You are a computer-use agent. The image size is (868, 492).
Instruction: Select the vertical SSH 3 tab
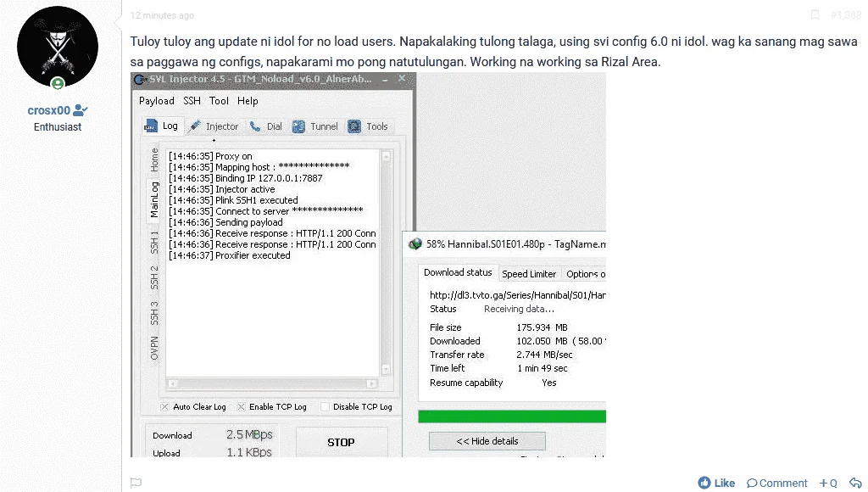pyautogui.click(x=154, y=313)
